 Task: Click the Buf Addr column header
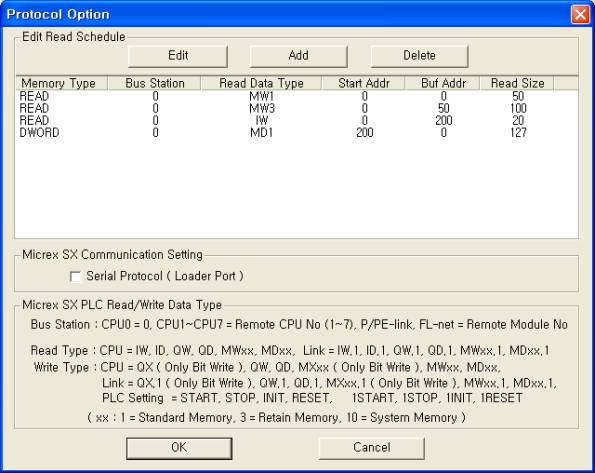[443, 83]
